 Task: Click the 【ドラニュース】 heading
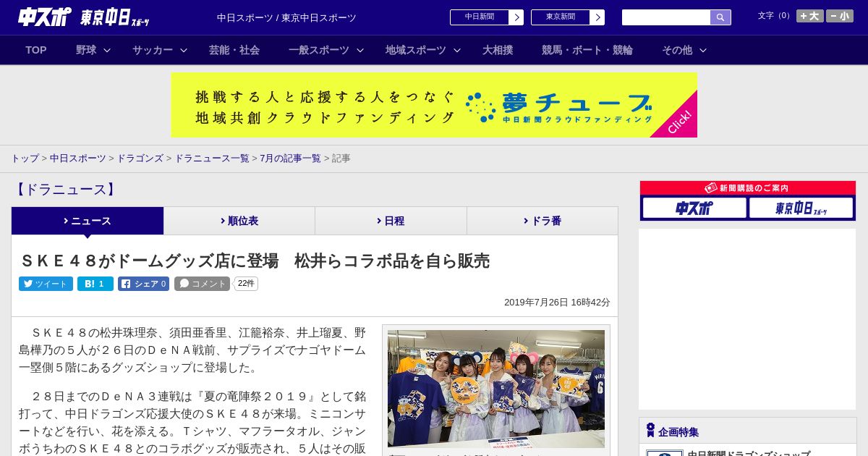click(x=65, y=190)
